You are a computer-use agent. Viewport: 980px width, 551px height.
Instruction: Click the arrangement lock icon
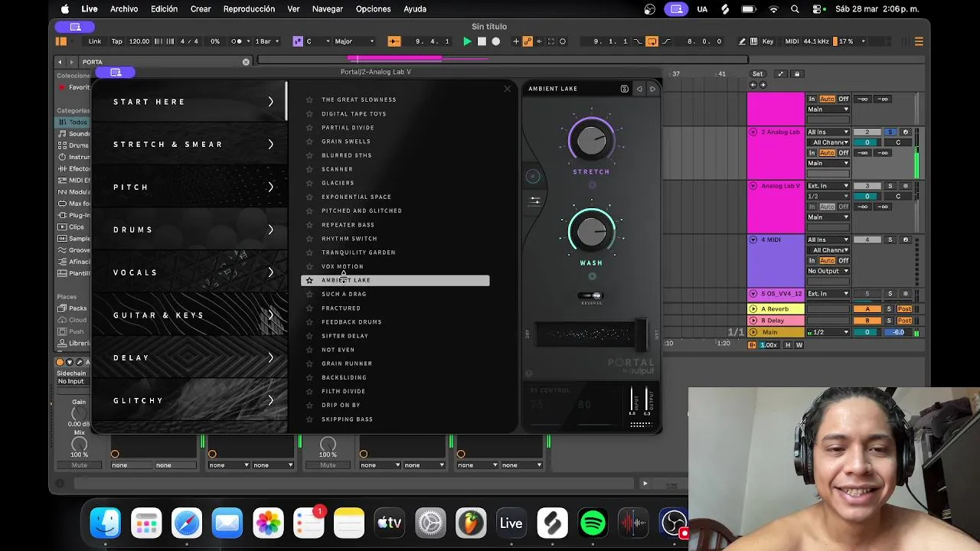click(796, 74)
